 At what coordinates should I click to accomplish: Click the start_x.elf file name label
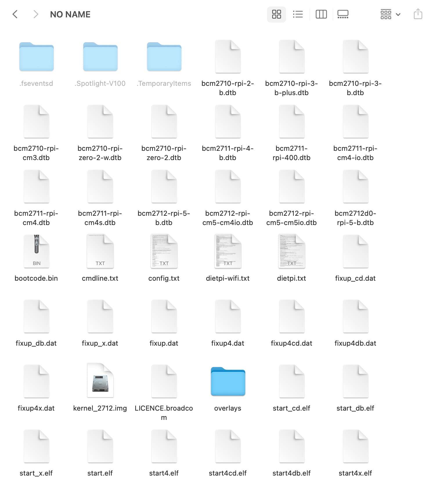[36, 473]
